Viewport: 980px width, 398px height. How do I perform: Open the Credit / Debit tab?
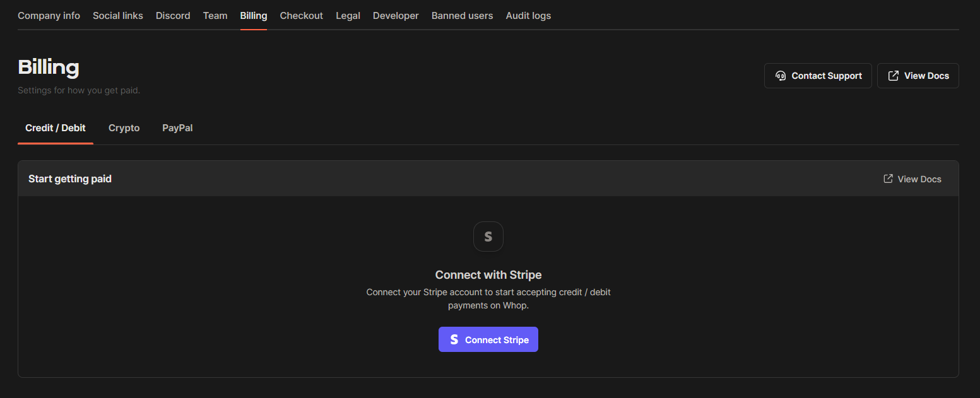55,128
